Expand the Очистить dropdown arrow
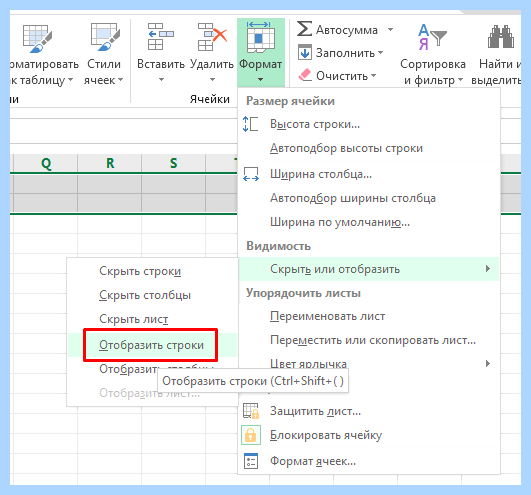531x495 pixels. point(374,76)
